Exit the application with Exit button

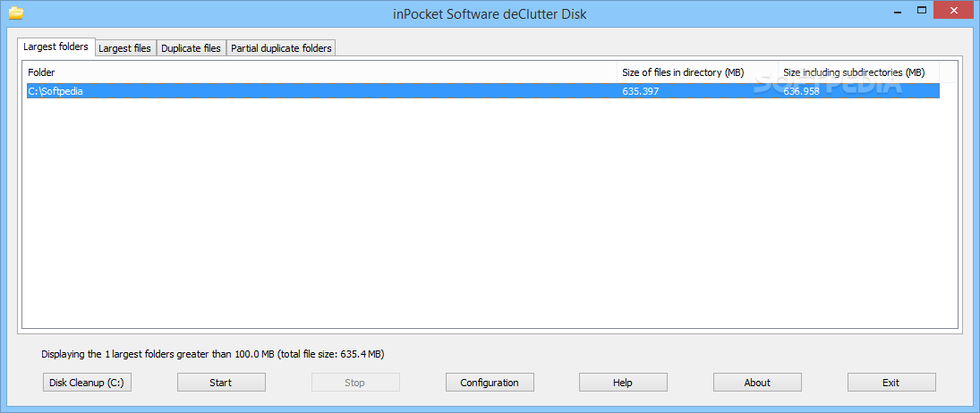pos(891,383)
